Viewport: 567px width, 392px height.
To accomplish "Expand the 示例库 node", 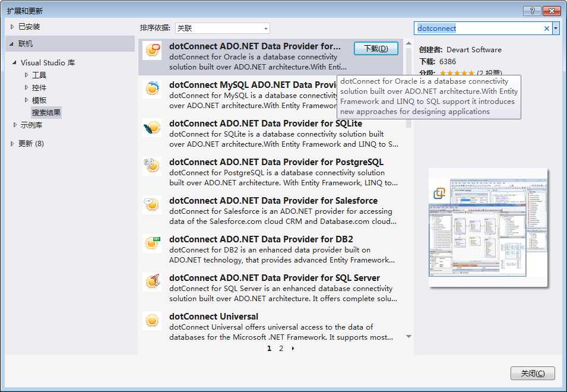I will tap(15, 125).
